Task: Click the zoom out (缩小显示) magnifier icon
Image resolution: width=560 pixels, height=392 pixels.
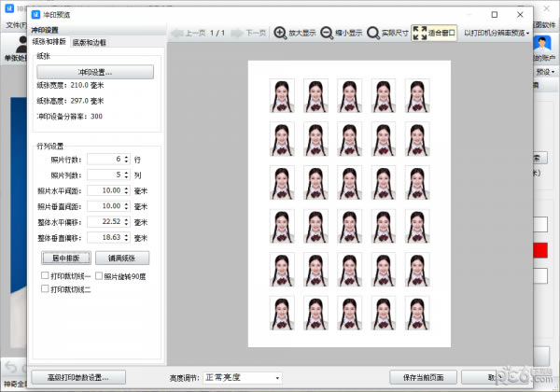Action: (327, 33)
